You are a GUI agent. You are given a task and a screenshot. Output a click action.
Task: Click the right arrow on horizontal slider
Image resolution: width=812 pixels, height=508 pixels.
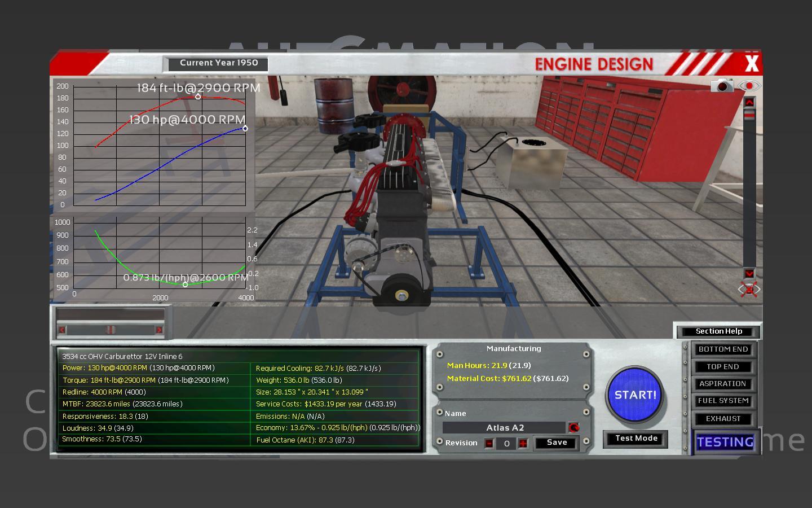159,330
